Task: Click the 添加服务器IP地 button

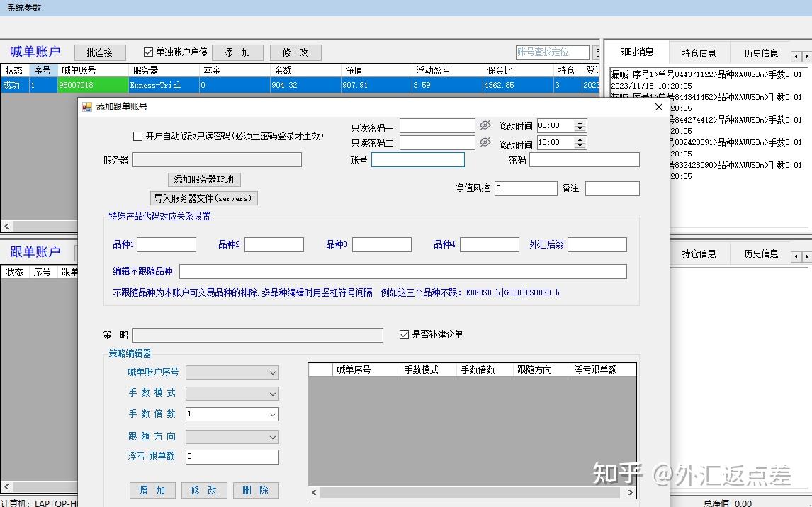Action: click(x=204, y=180)
